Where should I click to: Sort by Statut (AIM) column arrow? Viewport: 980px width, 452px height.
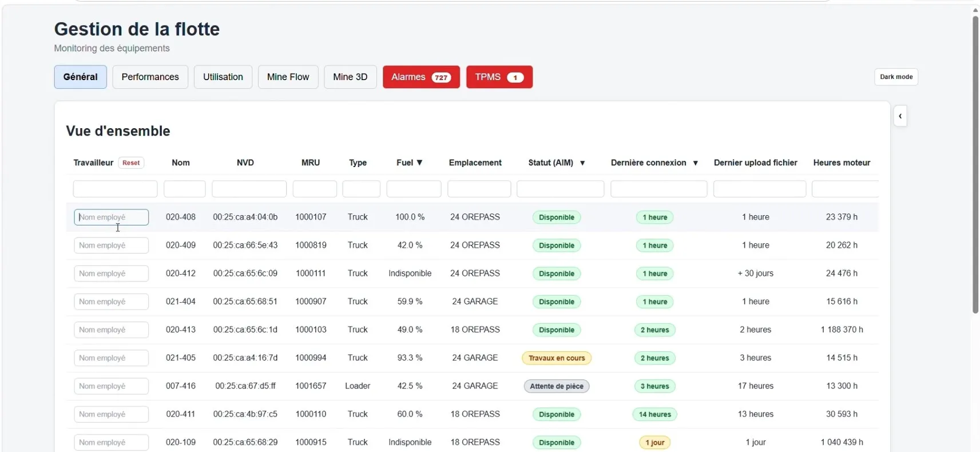pos(582,163)
